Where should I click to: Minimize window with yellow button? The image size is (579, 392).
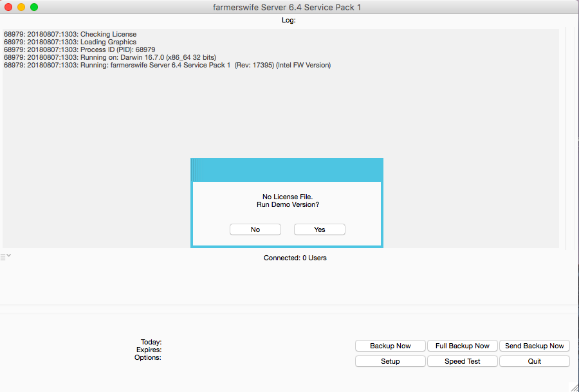pos(21,7)
